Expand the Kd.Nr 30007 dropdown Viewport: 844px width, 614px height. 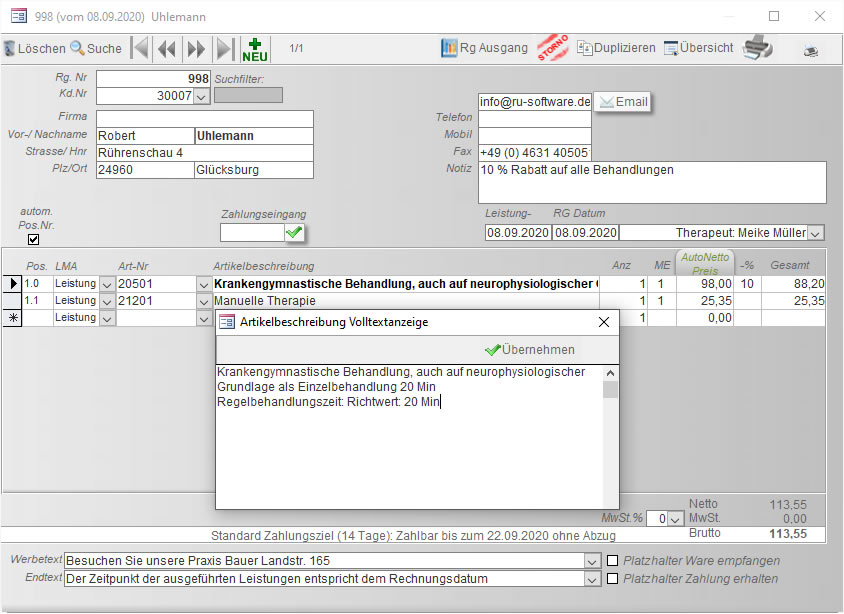[200, 96]
